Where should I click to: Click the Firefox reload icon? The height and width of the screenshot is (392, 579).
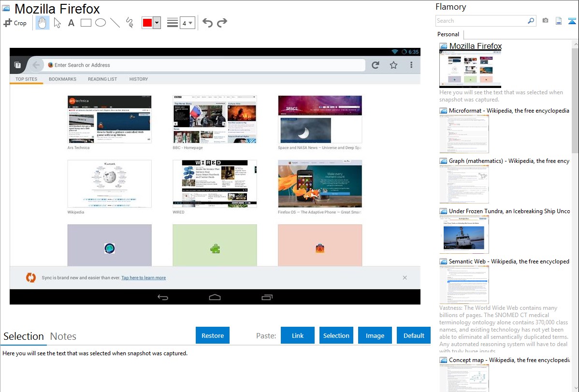376,65
